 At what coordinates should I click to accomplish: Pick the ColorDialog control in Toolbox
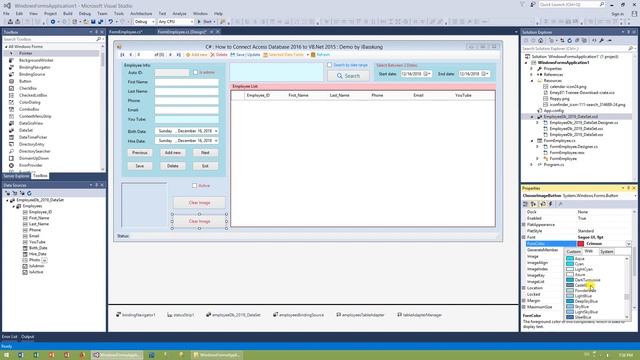click(x=30, y=102)
